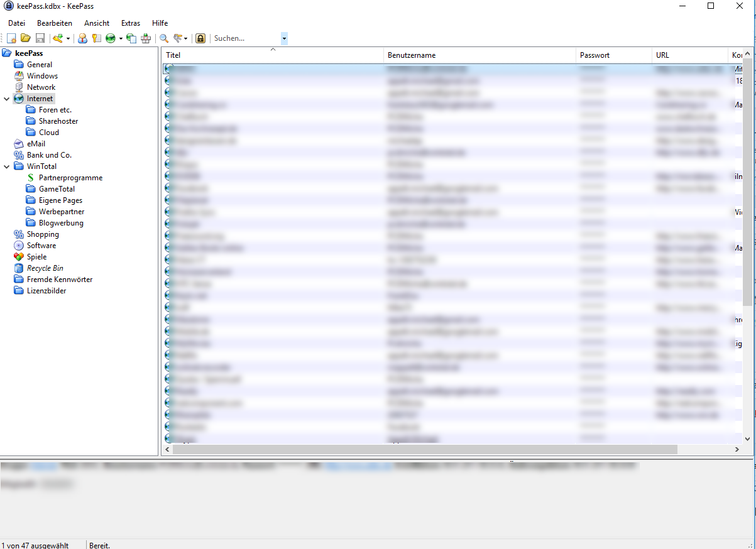Select the Windows group
The image size is (756, 549).
[x=42, y=76]
